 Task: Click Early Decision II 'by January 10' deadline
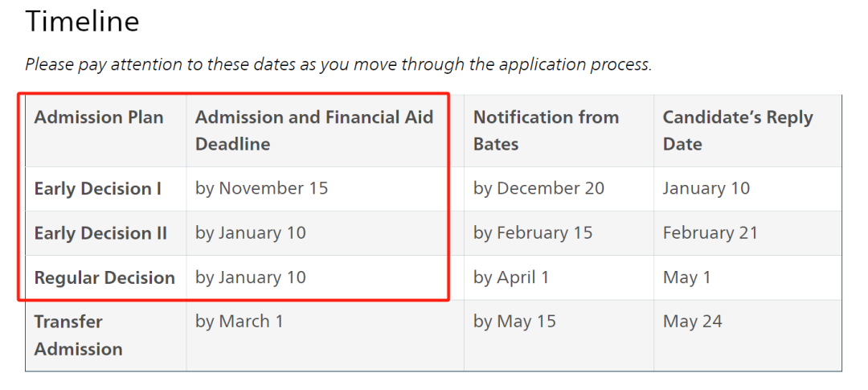[251, 232]
